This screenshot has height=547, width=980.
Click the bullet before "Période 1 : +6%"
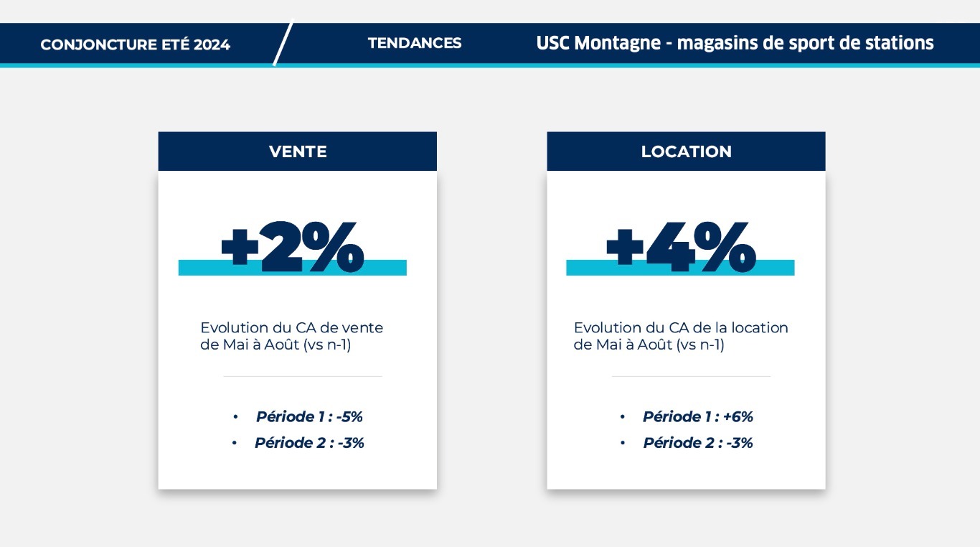point(623,417)
